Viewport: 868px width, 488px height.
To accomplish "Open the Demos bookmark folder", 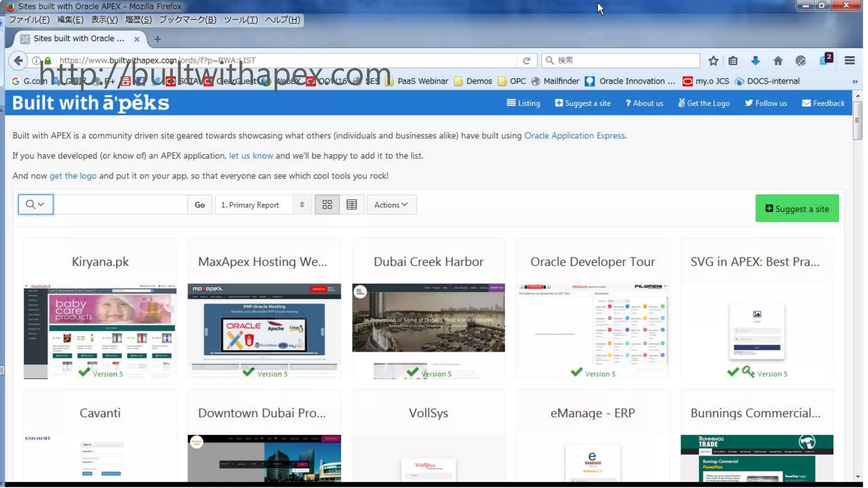I will (473, 81).
